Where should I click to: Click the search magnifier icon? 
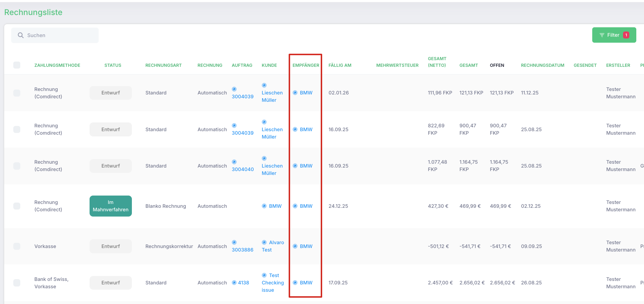pyautogui.click(x=21, y=35)
